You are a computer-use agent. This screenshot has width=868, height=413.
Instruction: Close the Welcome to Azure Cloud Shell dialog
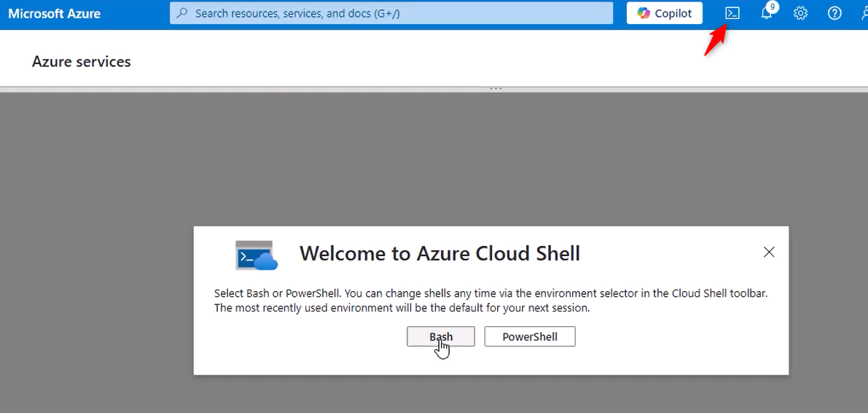pyautogui.click(x=769, y=252)
